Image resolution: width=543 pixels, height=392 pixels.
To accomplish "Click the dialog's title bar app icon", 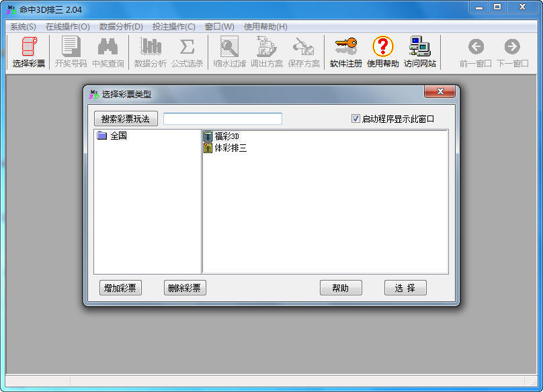I will pyautogui.click(x=94, y=94).
